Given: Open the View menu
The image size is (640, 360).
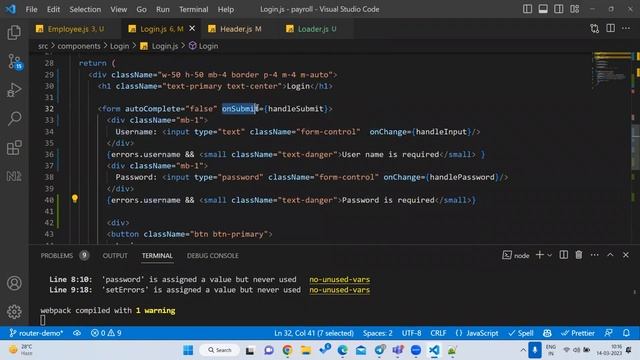Looking at the screenshot, I should (x=118, y=9).
